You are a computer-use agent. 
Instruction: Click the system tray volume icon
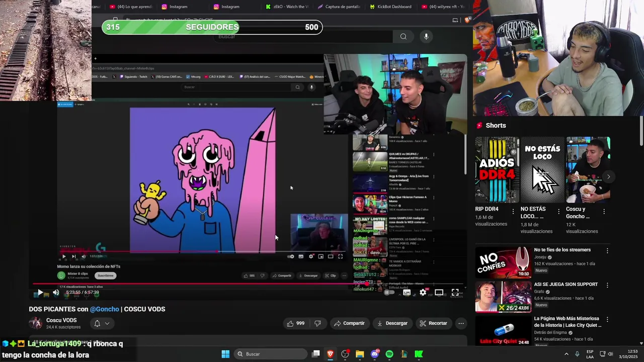(x=610, y=354)
